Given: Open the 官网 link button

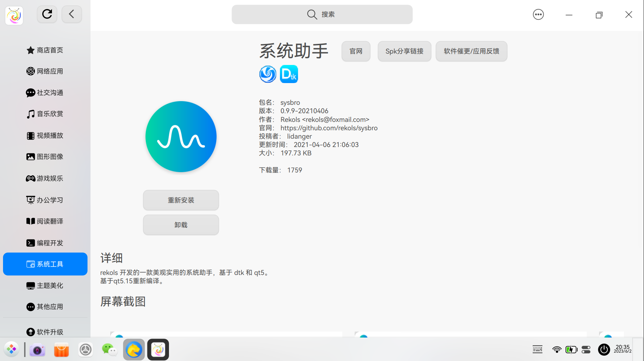Looking at the screenshot, I should (x=356, y=51).
